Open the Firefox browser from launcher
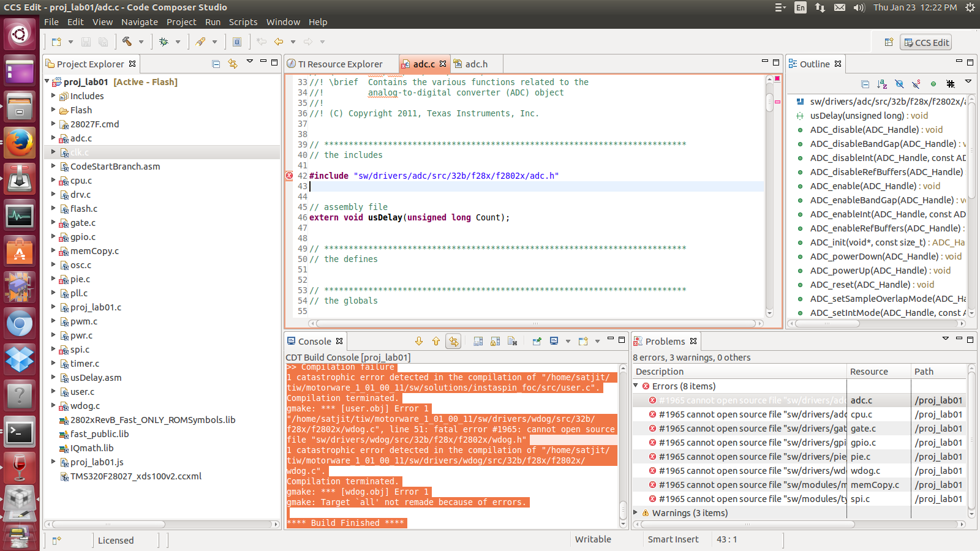Viewport: 980px width, 551px height. 20,143
